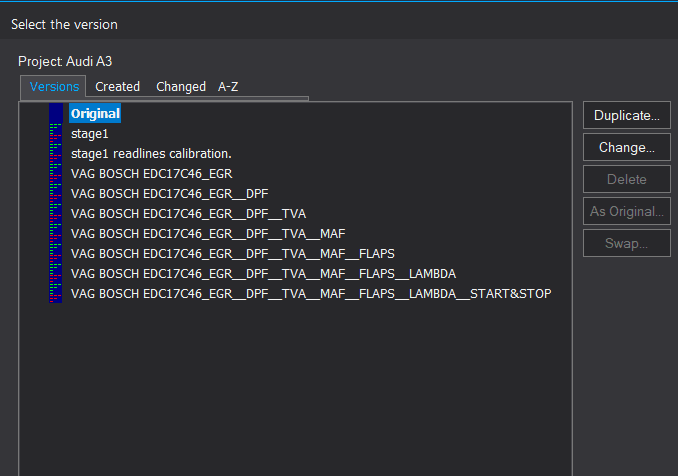
Task: Click the change-map icon beside the FLAPS__LAMBDA version
Action: click(56, 273)
